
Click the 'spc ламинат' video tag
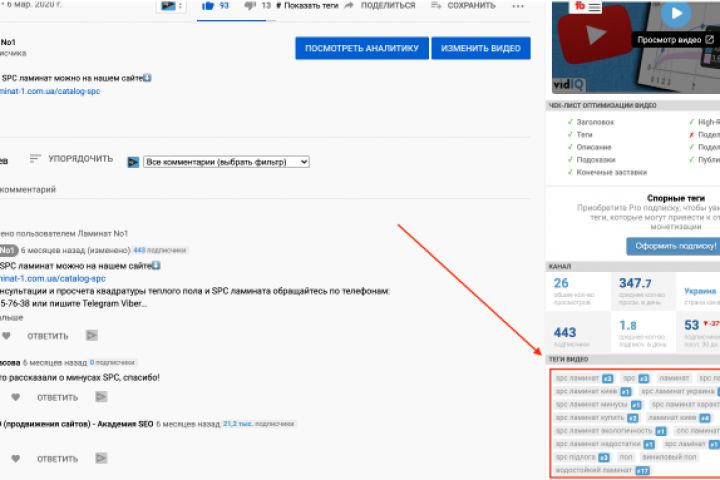(577, 378)
